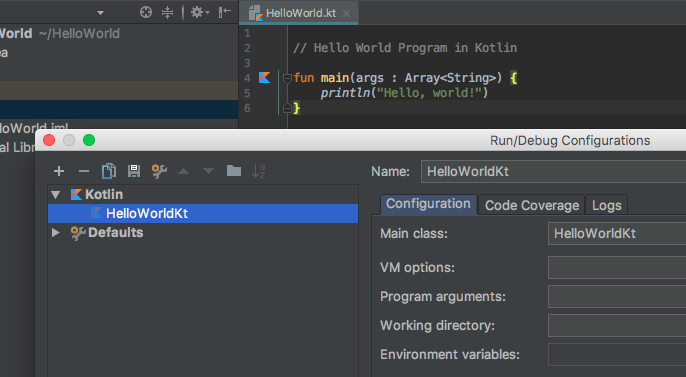
Task: Click the Name input field
Action: pos(553,171)
